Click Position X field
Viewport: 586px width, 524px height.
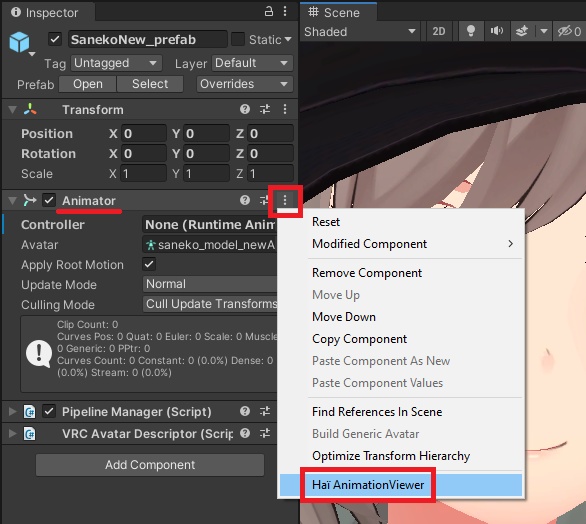[144, 133]
